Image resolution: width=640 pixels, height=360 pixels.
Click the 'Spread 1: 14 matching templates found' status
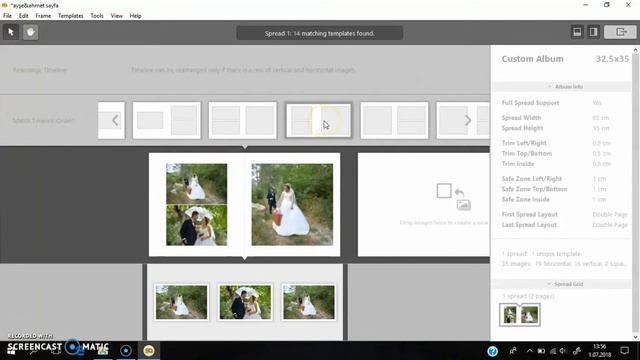pos(320,33)
